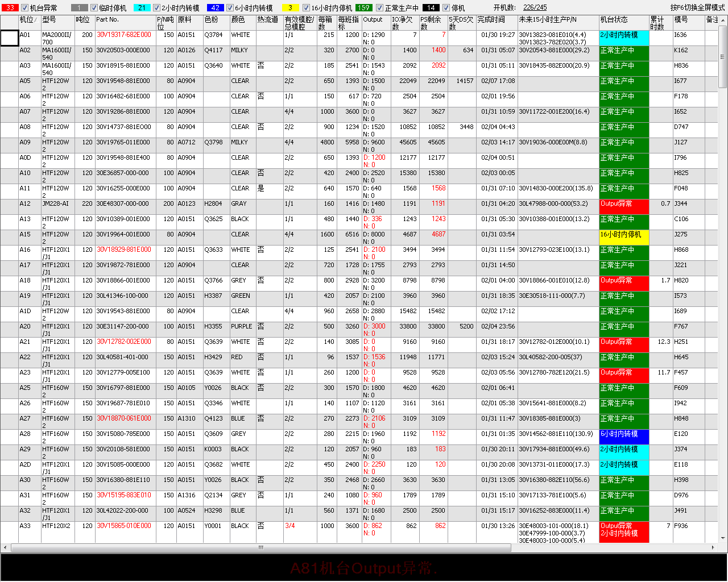Sort by the 颜色 column header
728x582 pixels.
click(x=243, y=23)
